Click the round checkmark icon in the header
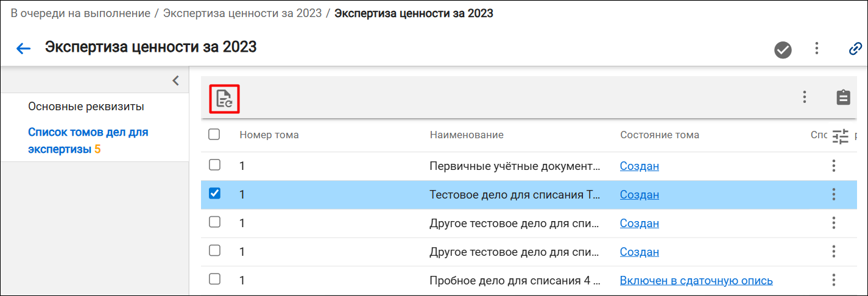Screen dimensions: 868x296 (x=783, y=49)
